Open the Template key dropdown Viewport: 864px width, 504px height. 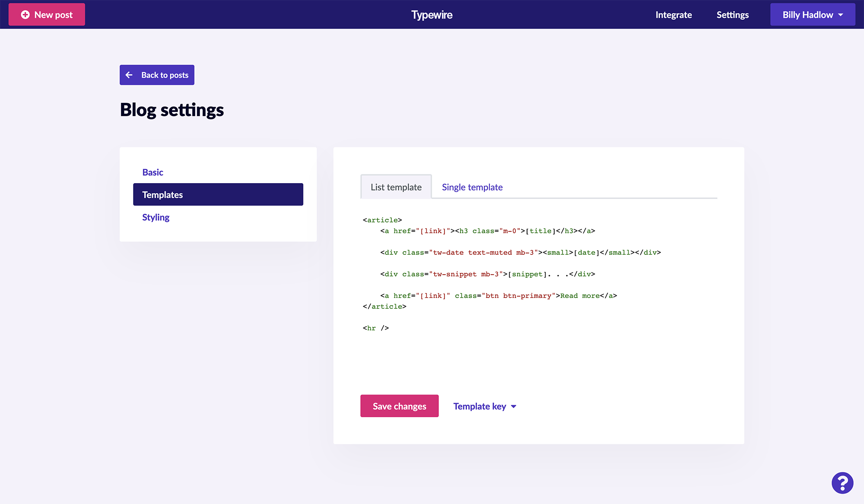point(485,406)
